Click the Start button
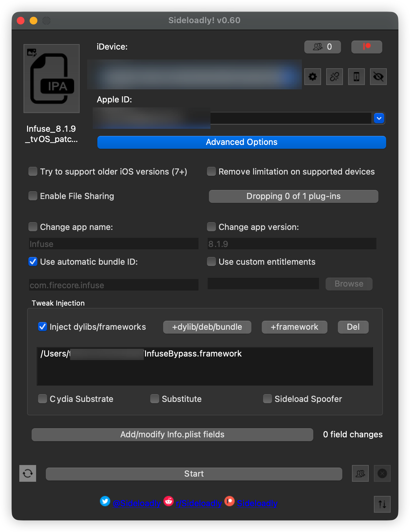 click(194, 474)
